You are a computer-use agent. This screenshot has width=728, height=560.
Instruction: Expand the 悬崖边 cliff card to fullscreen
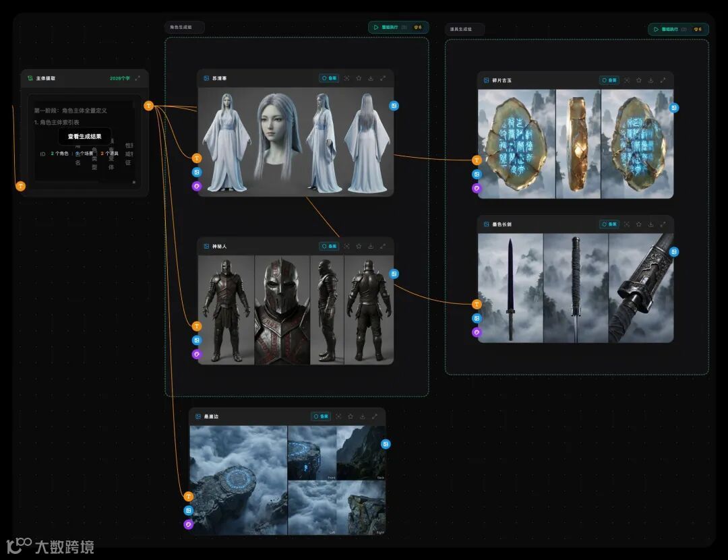point(375,416)
